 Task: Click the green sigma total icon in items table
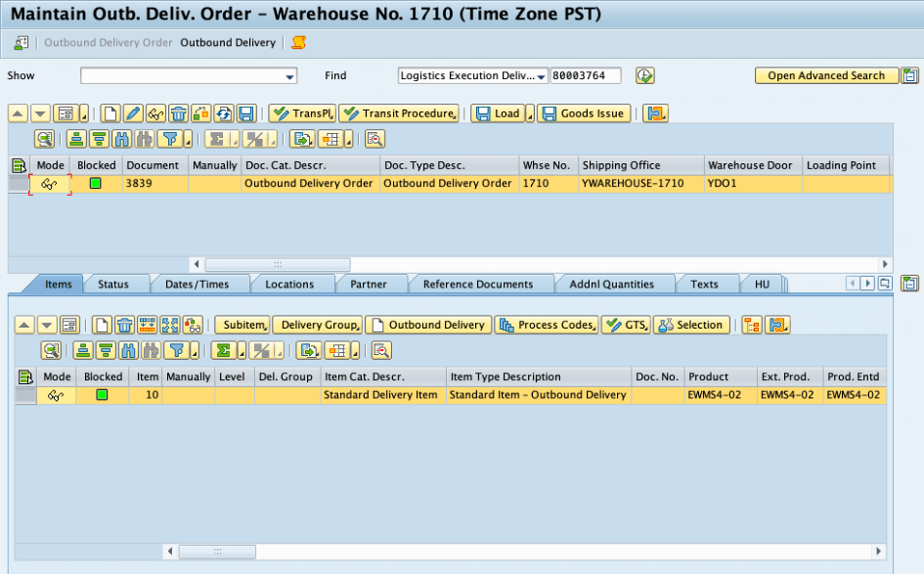pos(223,351)
